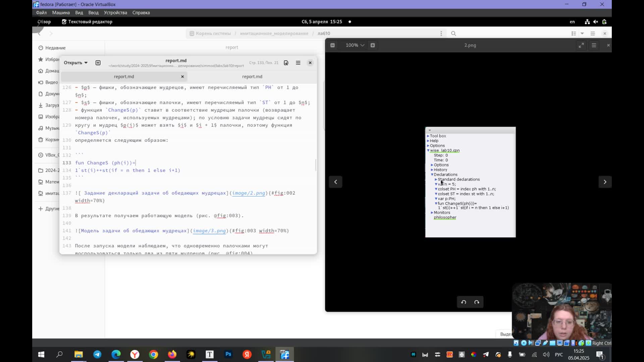Rotate the image clockwise
This screenshot has height=362, width=644.
(477, 302)
